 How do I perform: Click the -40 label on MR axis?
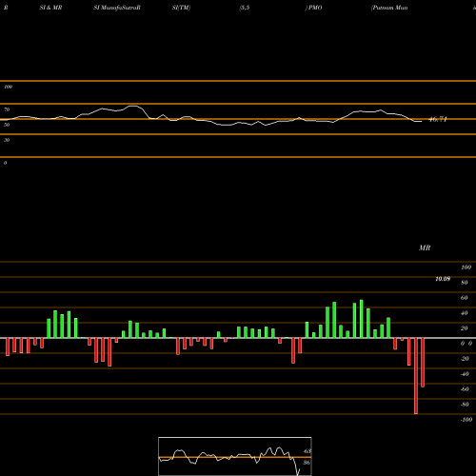click(465, 374)
